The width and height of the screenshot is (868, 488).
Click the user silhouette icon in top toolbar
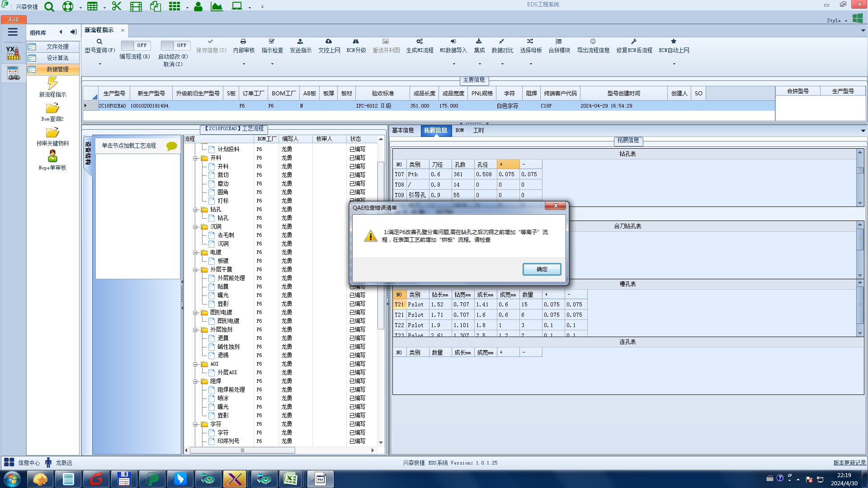pos(198,7)
